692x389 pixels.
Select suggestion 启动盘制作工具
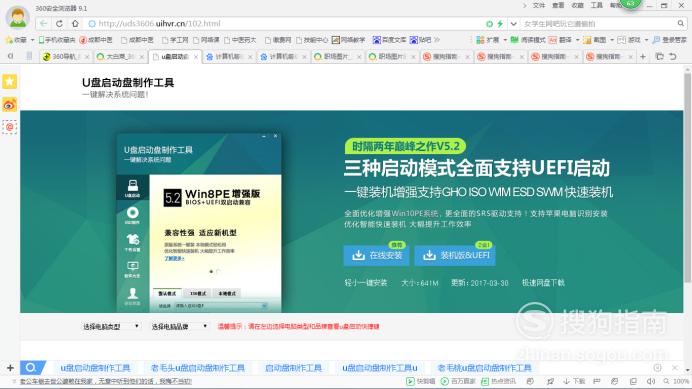pyautogui.click(x=293, y=368)
